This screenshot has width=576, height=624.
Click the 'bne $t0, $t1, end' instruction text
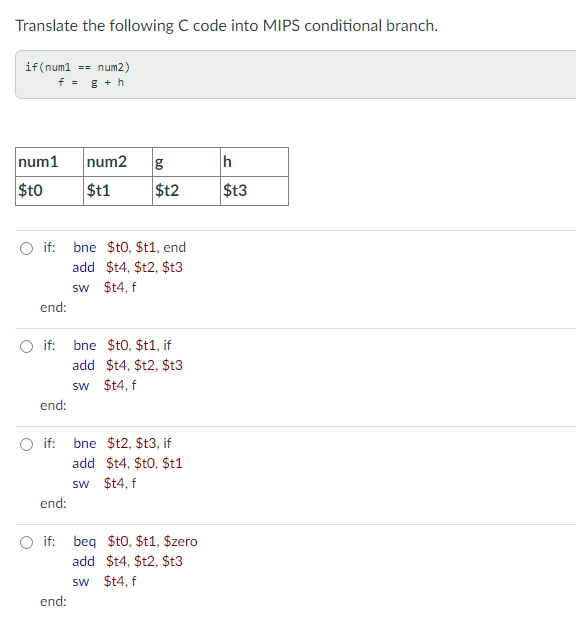pyautogui.click(x=129, y=248)
